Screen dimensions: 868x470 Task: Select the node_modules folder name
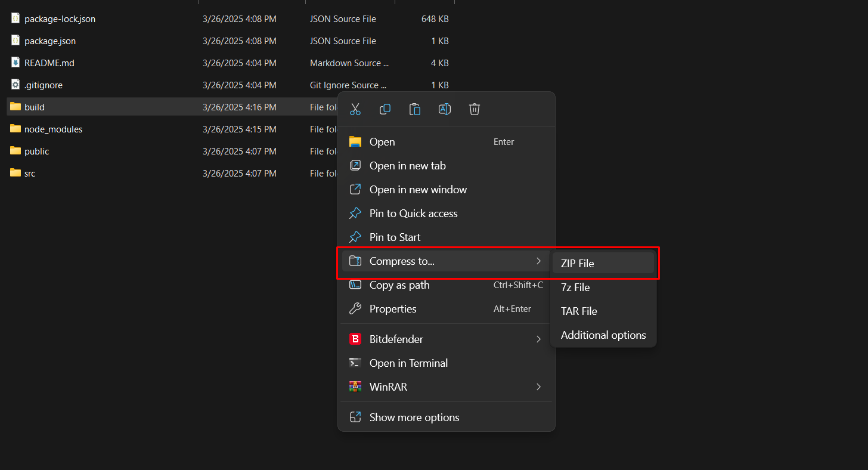[x=54, y=129]
